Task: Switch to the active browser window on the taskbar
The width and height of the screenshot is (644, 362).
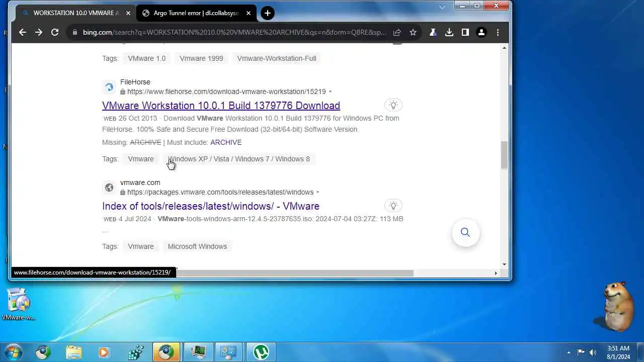Action: (x=166, y=352)
